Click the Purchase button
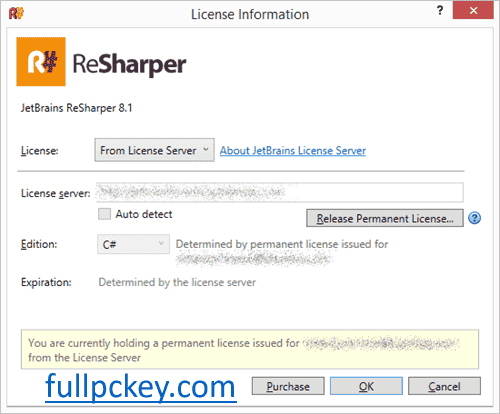Image resolution: width=500 pixels, height=414 pixels. 288,386
